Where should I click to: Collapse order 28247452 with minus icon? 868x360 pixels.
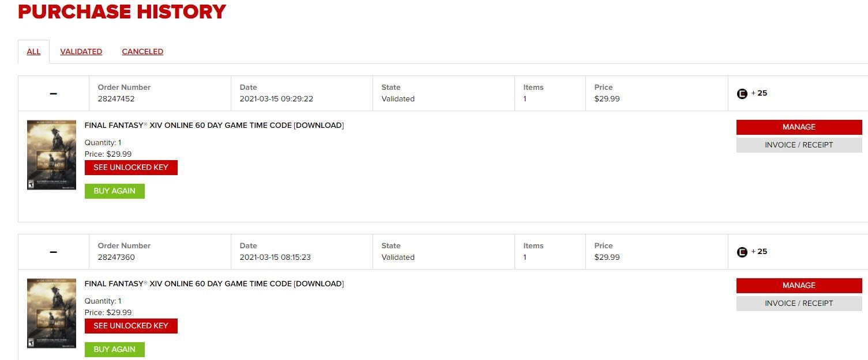click(x=53, y=93)
